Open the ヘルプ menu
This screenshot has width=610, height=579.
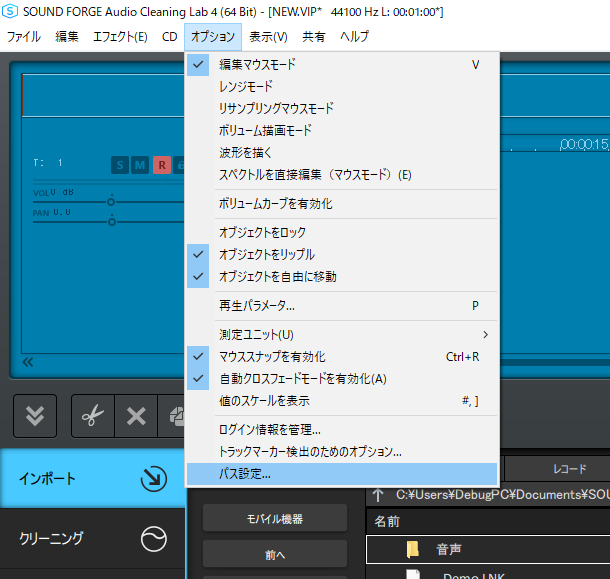[x=354, y=37]
